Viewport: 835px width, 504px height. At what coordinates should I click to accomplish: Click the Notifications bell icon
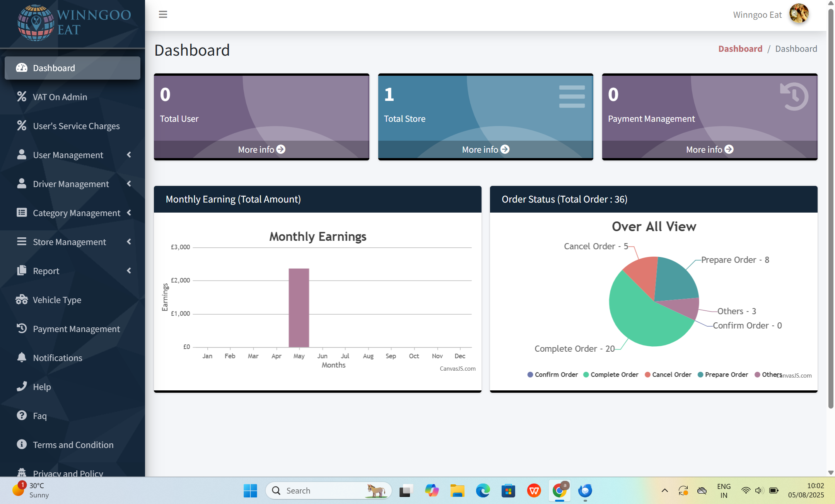(x=22, y=358)
